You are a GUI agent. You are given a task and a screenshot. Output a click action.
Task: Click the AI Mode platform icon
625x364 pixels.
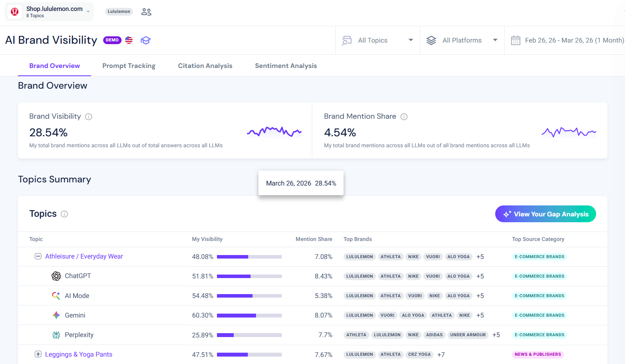point(56,296)
